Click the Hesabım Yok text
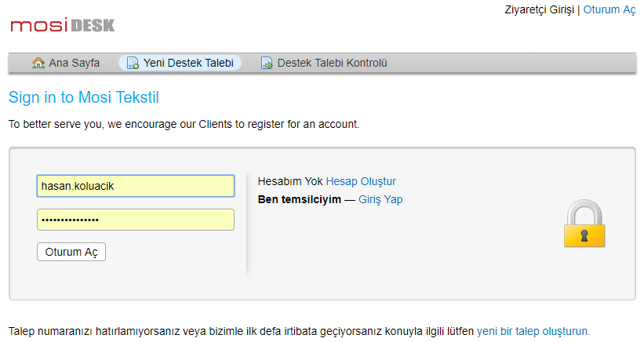The height and width of the screenshot is (342, 644). (290, 181)
